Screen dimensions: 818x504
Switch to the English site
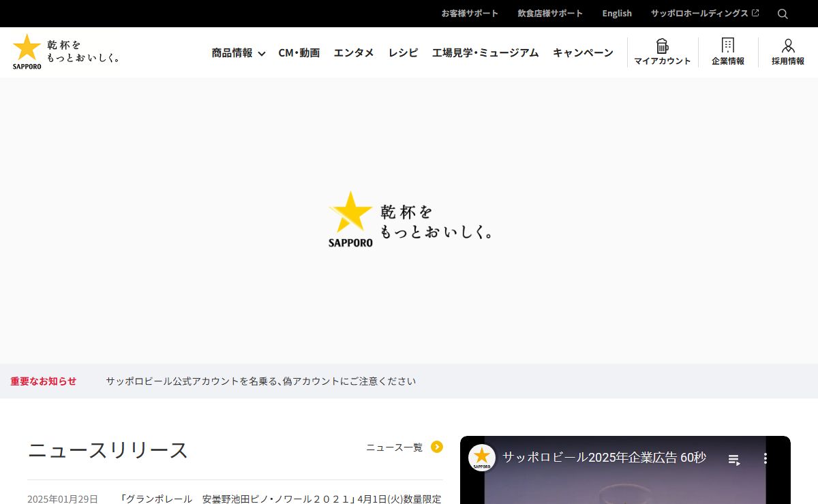tap(616, 14)
